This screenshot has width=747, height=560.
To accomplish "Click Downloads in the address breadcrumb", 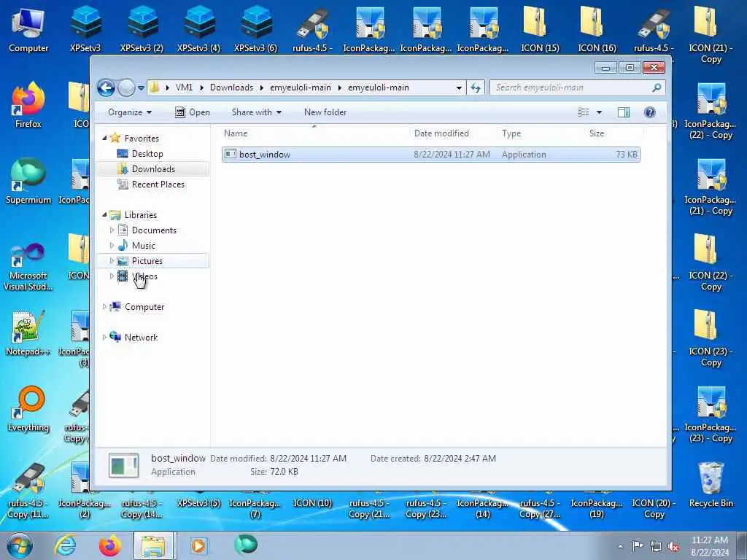I will click(x=231, y=87).
